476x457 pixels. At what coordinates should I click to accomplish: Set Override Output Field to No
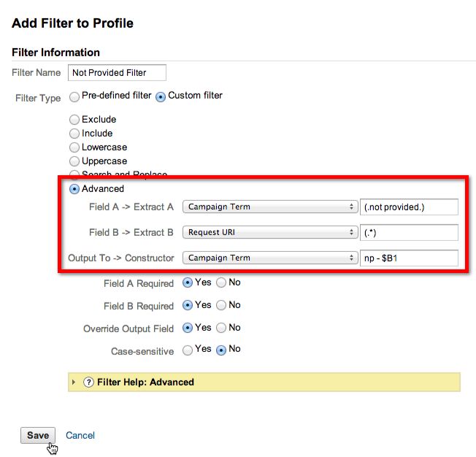(x=221, y=328)
